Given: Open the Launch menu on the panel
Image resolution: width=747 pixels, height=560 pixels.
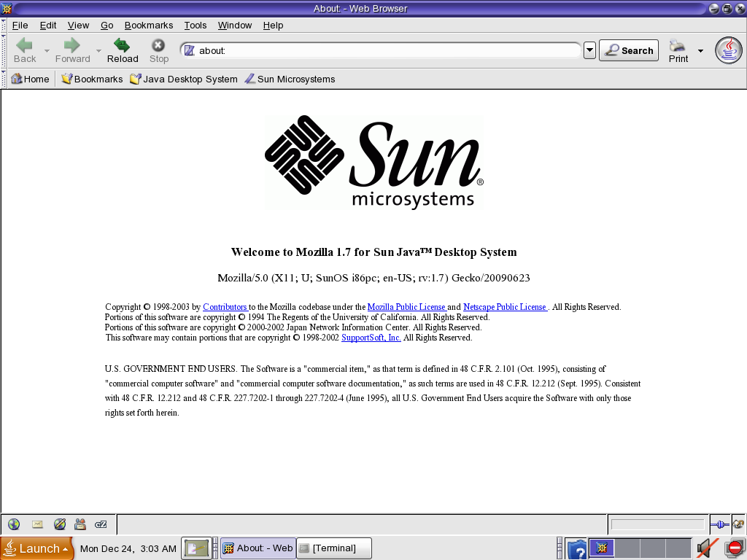Looking at the screenshot, I should pyautogui.click(x=37, y=548).
